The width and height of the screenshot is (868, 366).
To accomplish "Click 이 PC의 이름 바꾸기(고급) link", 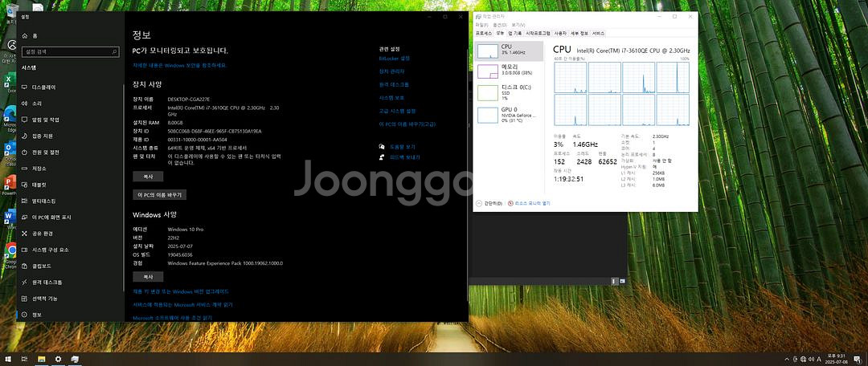I will tap(407, 124).
